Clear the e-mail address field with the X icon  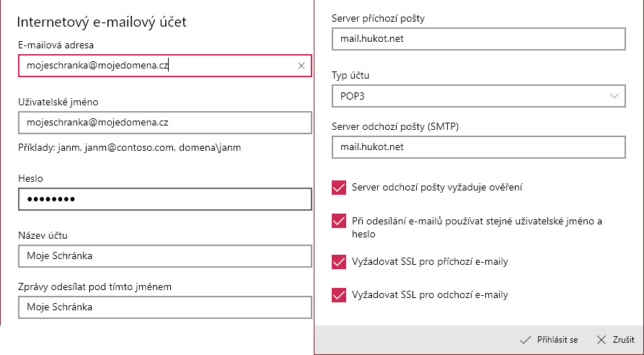tap(301, 66)
